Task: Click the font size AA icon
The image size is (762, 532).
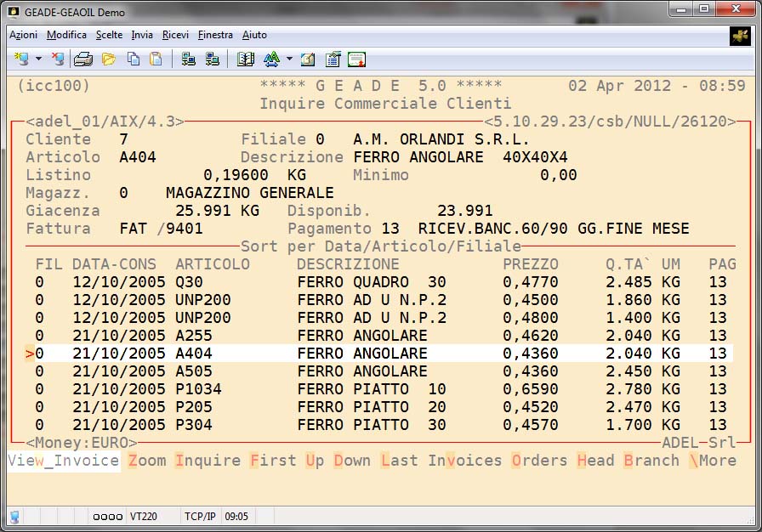Action: (x=271, y=59)
